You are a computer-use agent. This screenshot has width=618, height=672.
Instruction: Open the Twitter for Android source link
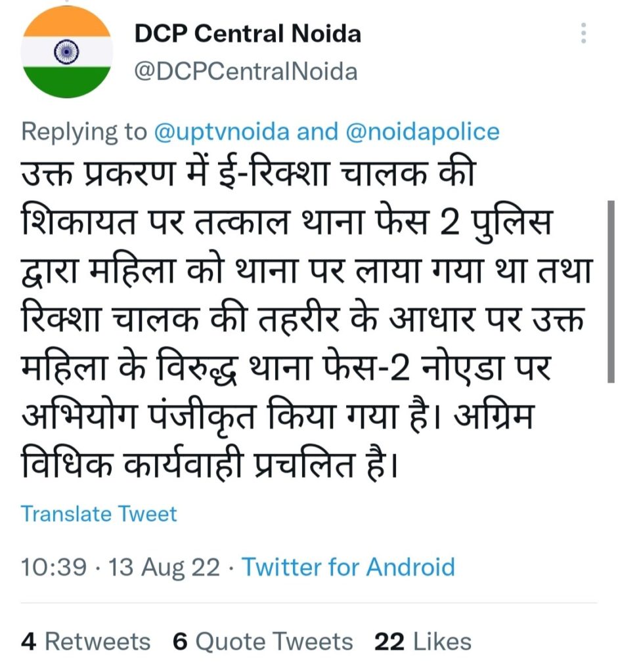(x=348, y=567)
